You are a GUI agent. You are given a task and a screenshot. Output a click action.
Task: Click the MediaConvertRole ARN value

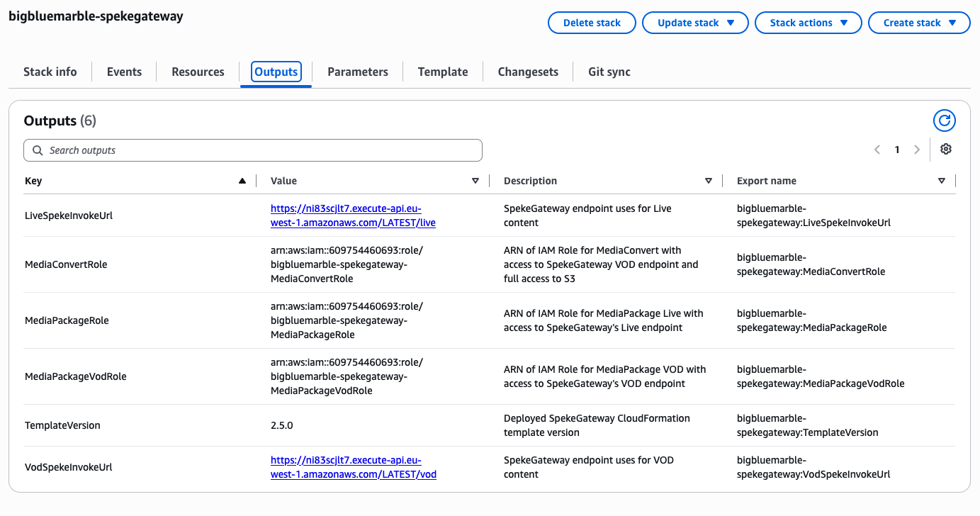[x=347, y=264]
